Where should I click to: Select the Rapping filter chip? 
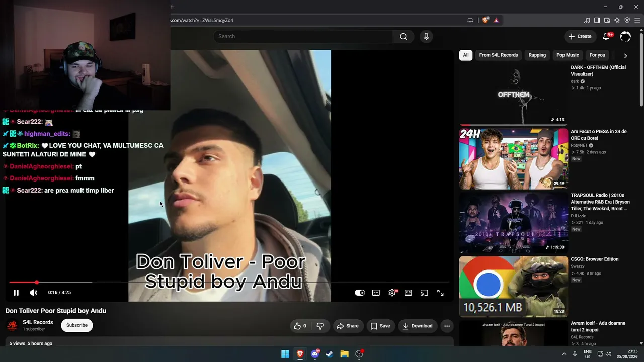tap(537, 55)
